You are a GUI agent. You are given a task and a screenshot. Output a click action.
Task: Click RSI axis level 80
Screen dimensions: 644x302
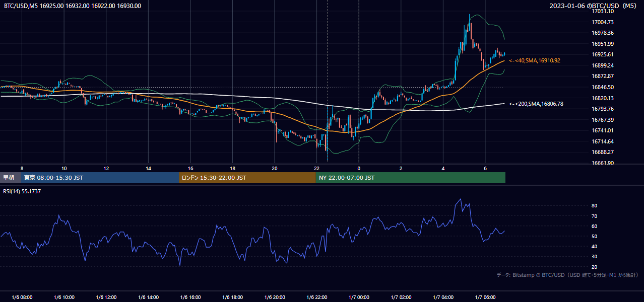595,206
